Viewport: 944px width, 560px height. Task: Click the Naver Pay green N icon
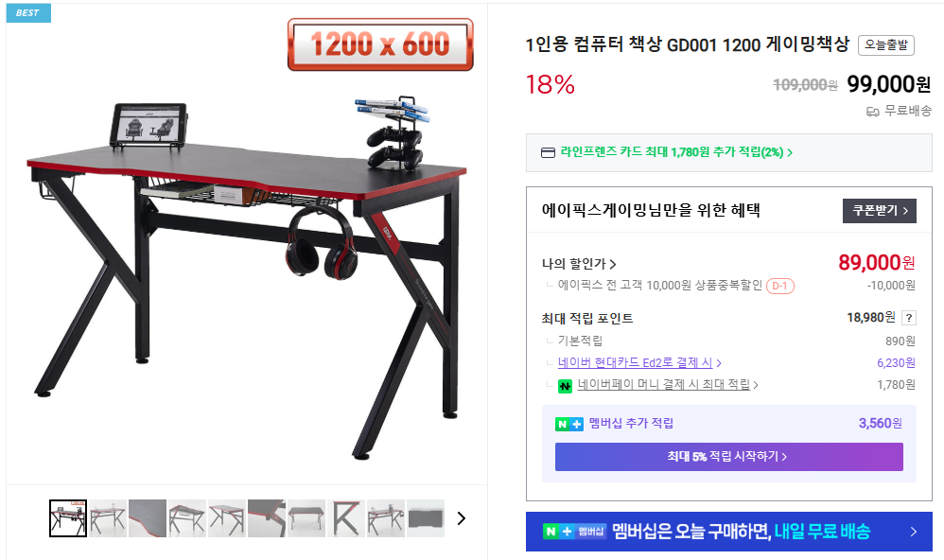(x=565, y=385)
